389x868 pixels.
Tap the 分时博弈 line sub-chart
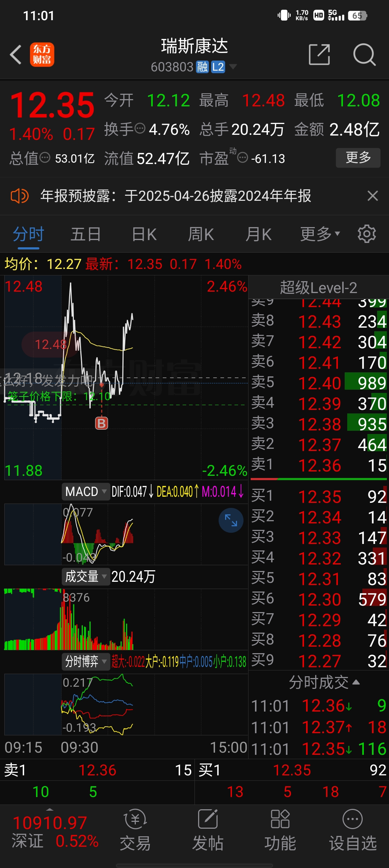point(126,704)
